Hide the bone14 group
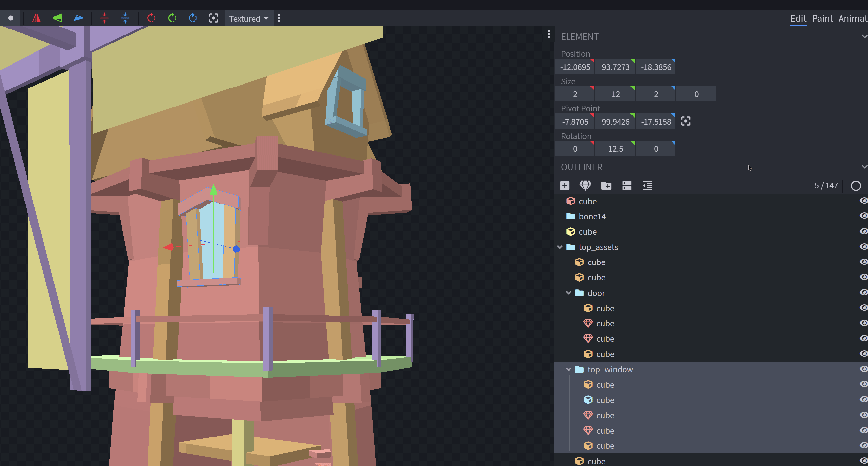The height and width of the screenshot is (466, 868). coord(863,216)
